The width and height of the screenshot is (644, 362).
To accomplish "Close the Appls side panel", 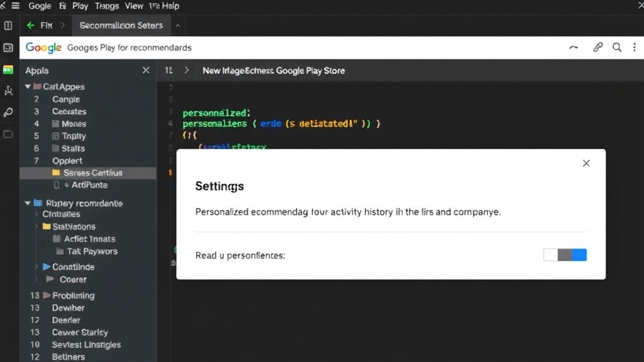I will pos(146,70).
